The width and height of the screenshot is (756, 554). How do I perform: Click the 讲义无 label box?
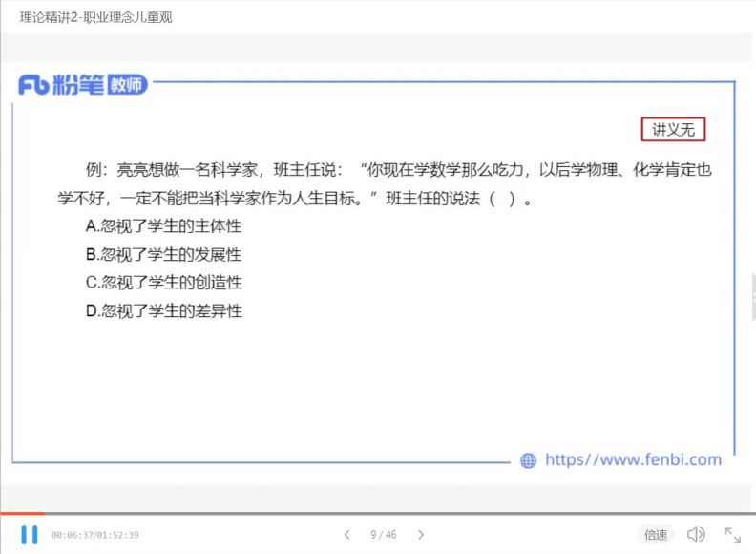click(673, 129)
